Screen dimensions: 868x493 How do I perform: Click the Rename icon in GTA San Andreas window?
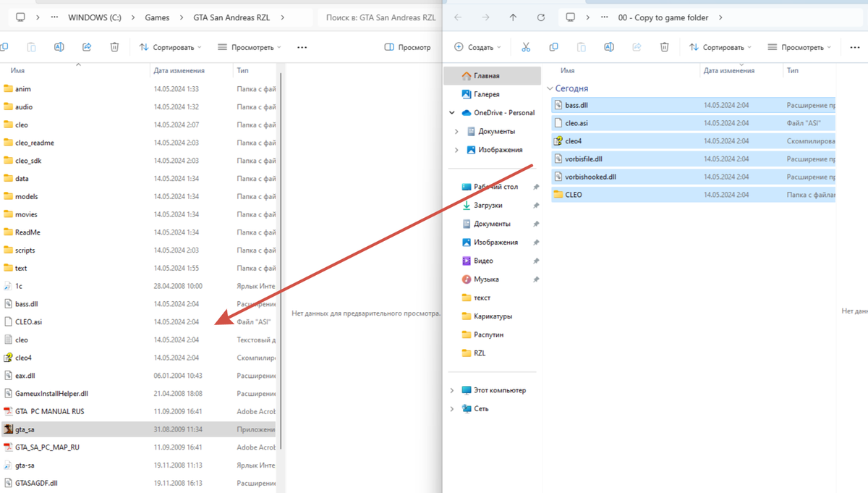[x=59, y=47]
